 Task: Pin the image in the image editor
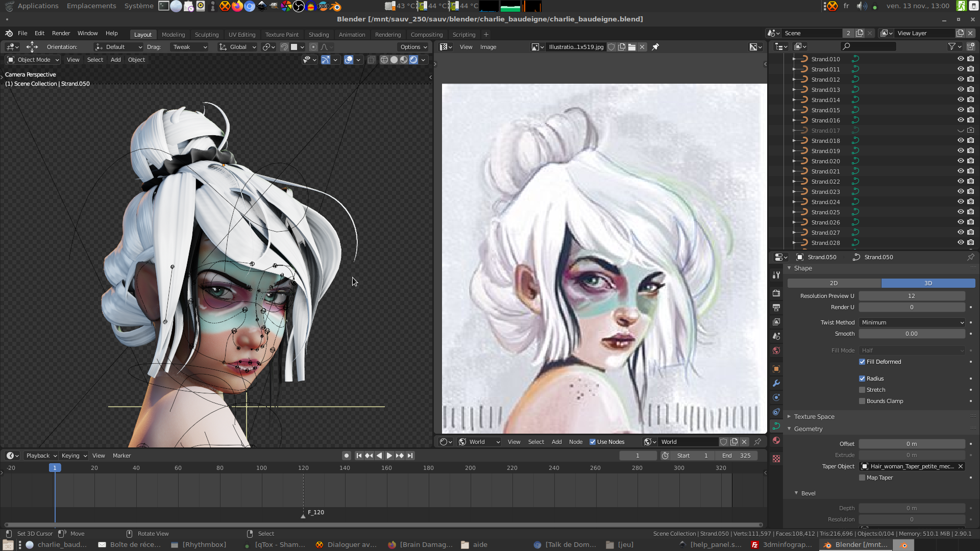coord(655,47)
